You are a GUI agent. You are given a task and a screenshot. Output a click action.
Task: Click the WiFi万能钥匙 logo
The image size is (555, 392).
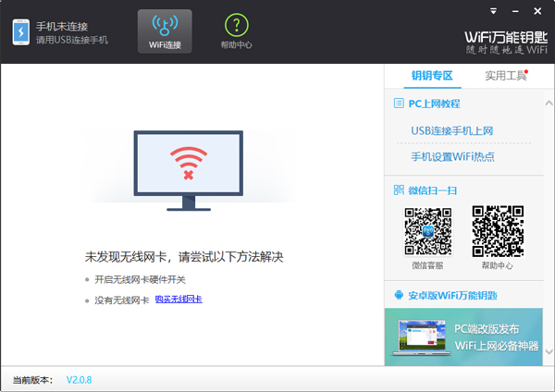point(505,36)
